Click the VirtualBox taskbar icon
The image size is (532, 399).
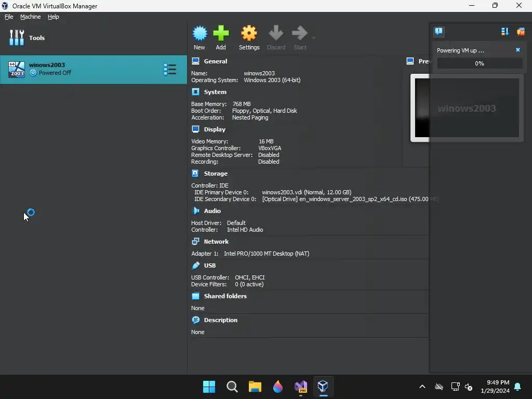click(323, 387)
